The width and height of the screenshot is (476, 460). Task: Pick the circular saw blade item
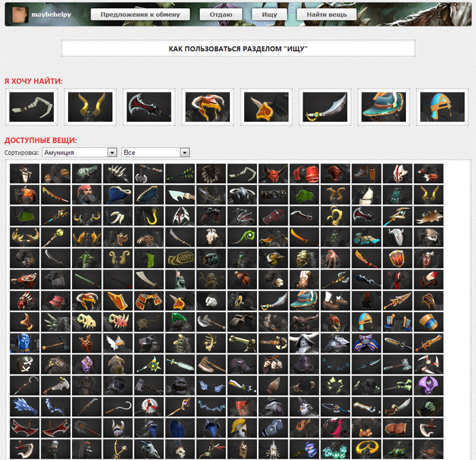coord(149,406)
